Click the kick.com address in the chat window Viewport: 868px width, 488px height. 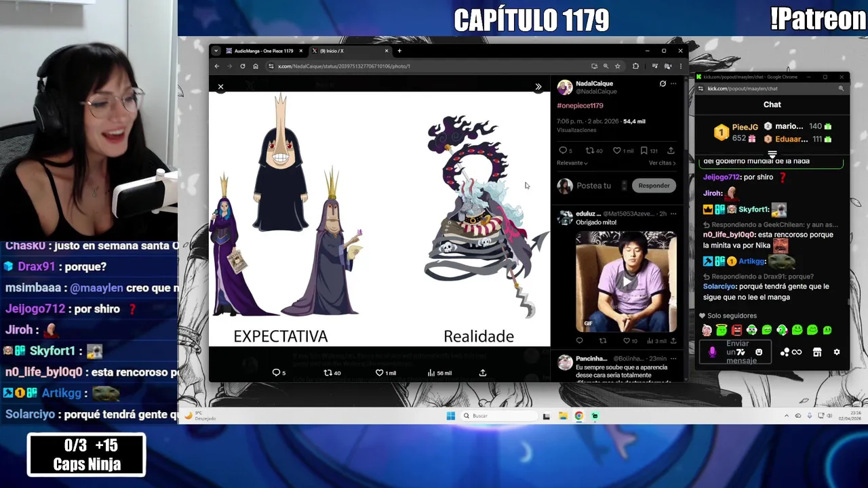(743, 89)
